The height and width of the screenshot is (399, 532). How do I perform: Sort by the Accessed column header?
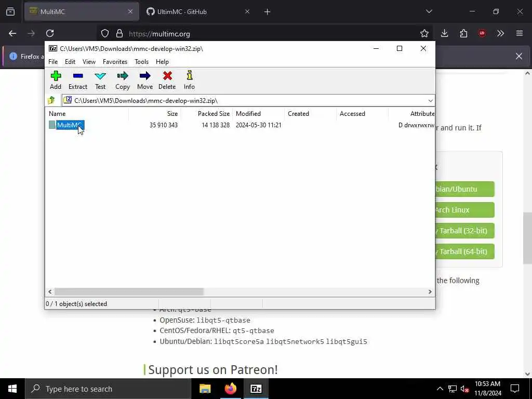(362, 114)
